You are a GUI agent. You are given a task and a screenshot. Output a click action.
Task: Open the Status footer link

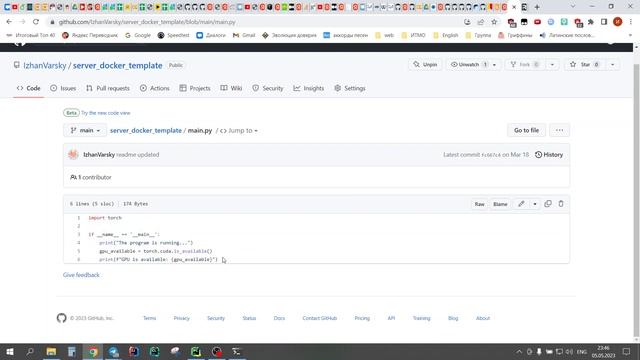[x=249, y=318]
